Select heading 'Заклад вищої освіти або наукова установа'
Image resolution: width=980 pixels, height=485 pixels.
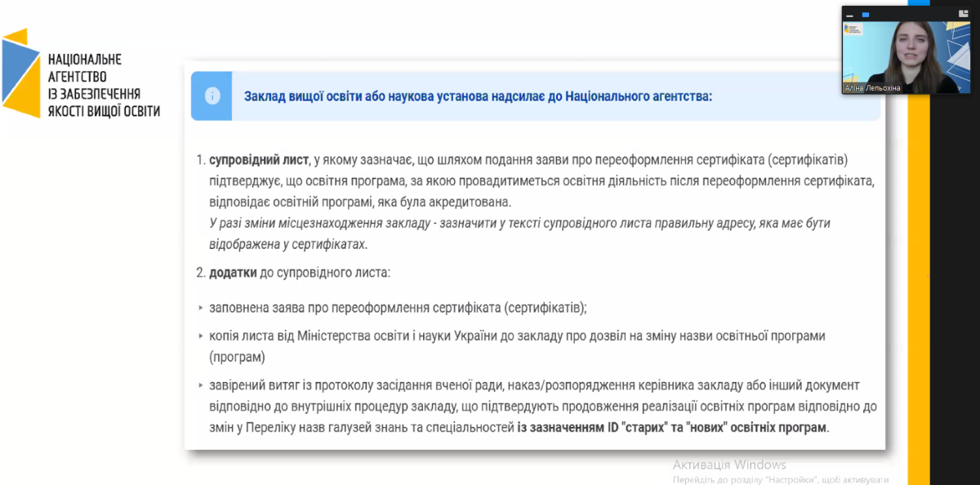tap(478, 96)
